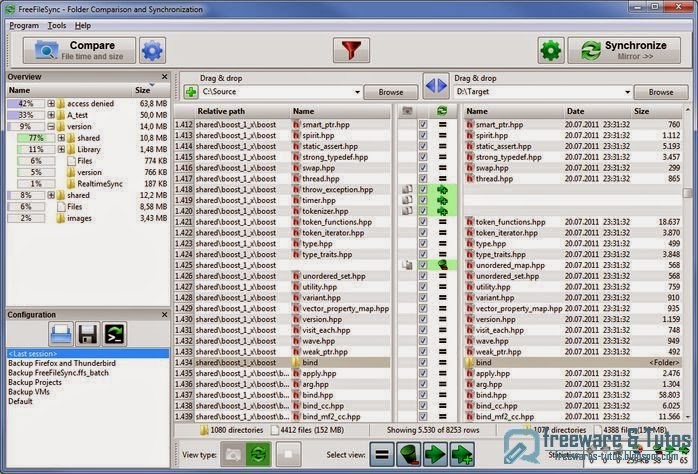Toggle checkbox for smart_ptr.hpp row
The width and height of the screenshot is (698, 474).
coord(423,125)
